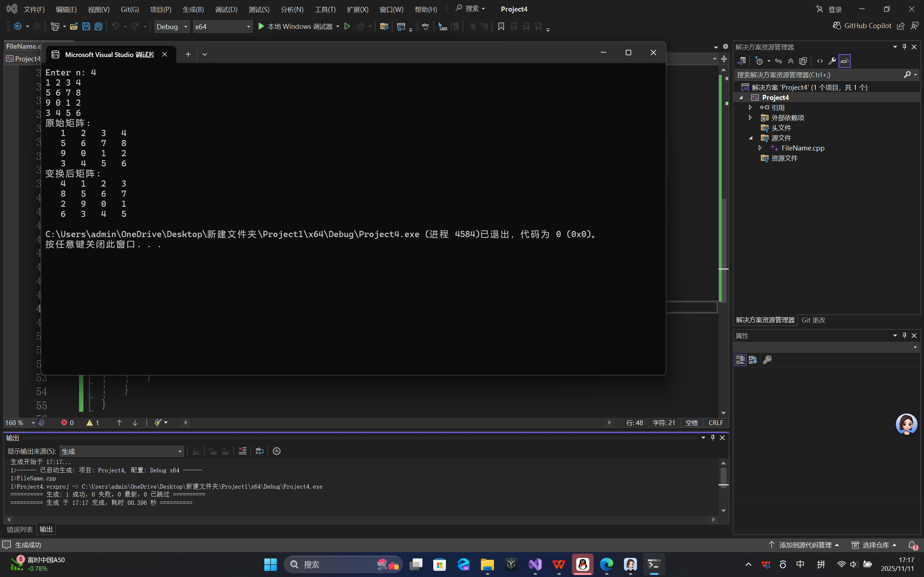Open the Debug configuration dropdown
Screen dimensions: 924x577
(x=172, y=26)
